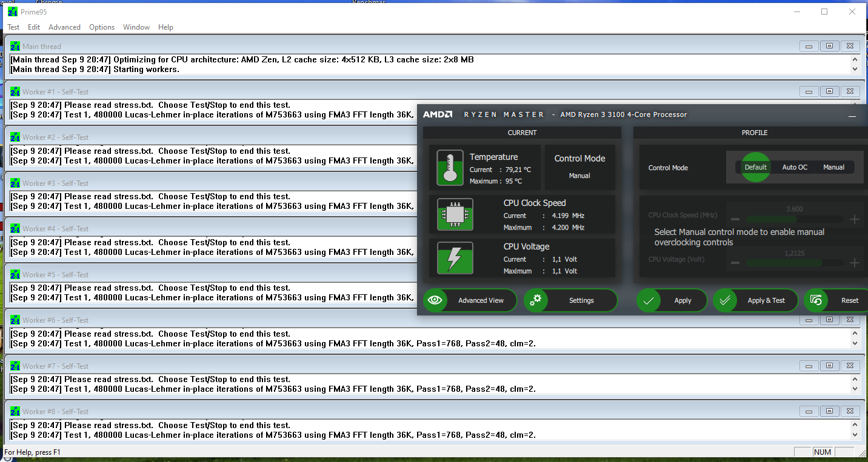Restore the Main thread child window
The width and height of the screenshot is (868, 462).
pos(829,46)
